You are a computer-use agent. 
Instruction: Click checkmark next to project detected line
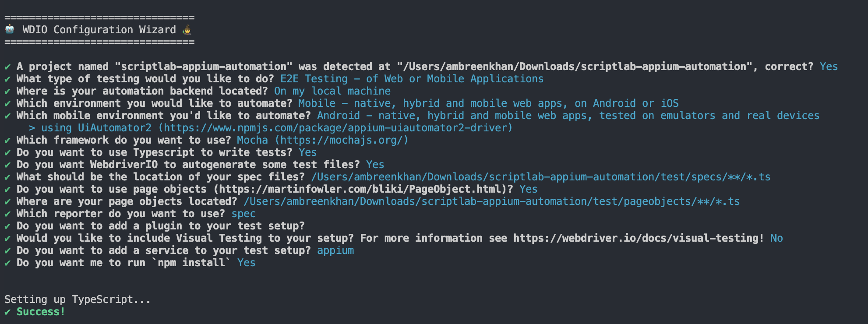(x=7, y=67)
